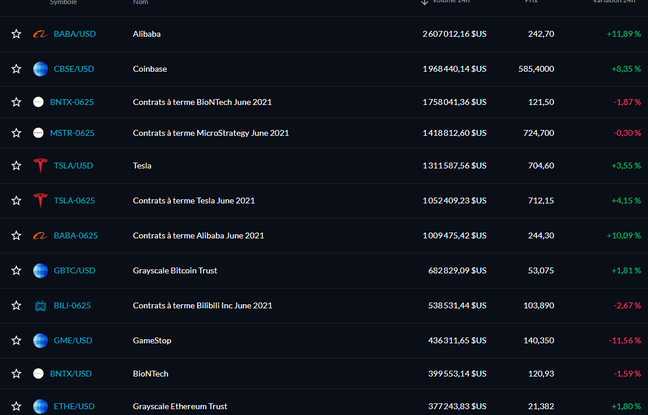
Task: Click the icon beside GBTC/USD
Action: tap(40, 271)
